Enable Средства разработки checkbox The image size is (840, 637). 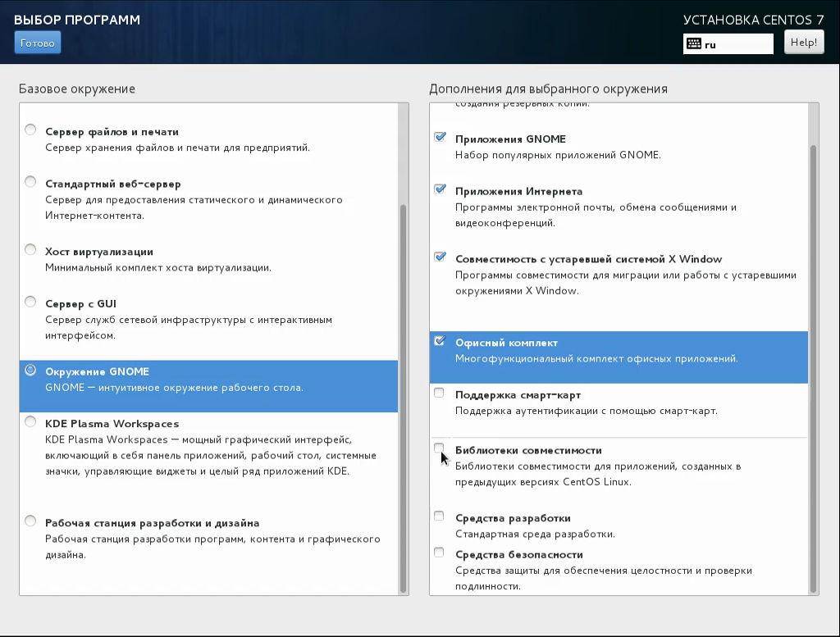(439, 516)
